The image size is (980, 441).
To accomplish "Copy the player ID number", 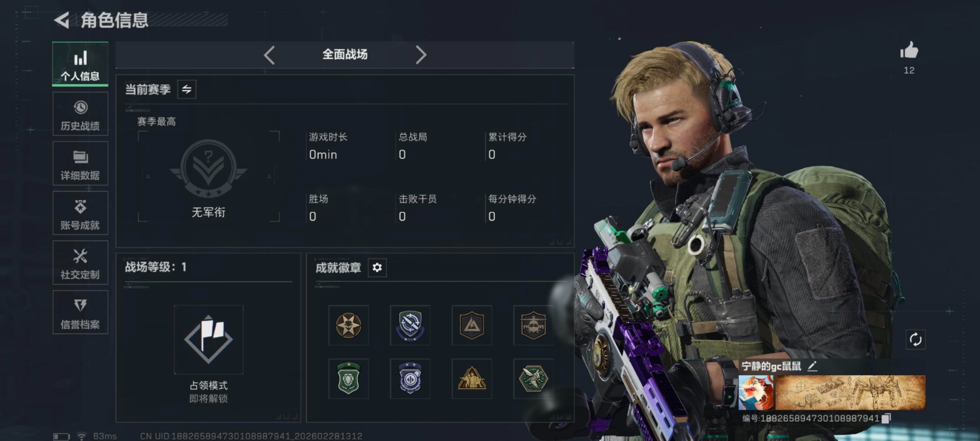I will pyautogui.click(x=886, y=418).
